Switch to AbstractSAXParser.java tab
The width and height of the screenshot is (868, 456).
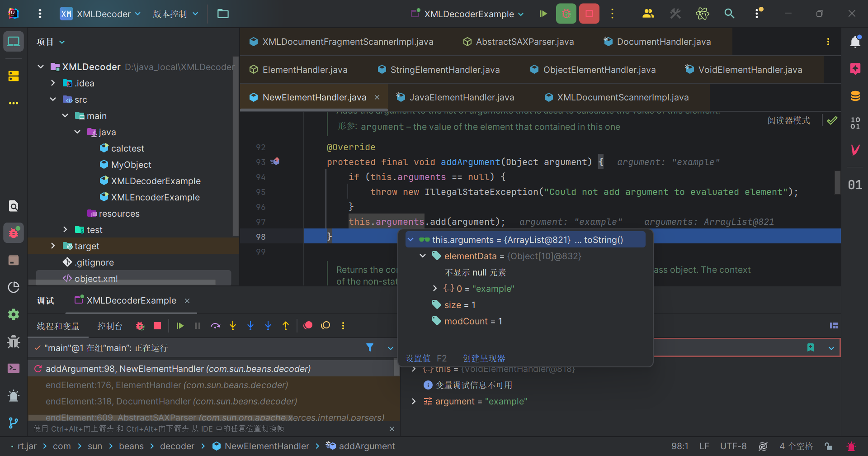click(x=519, y=42)
